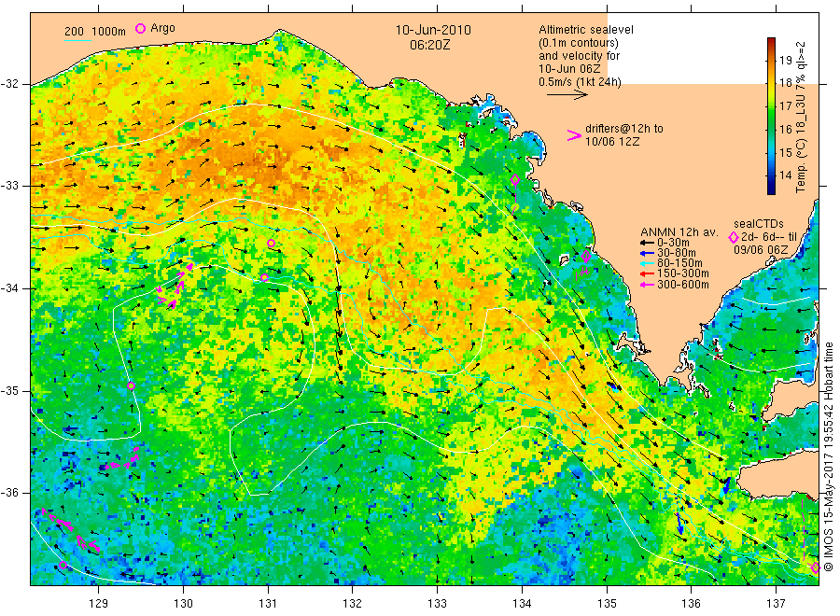Click the blue 30-80m legend arrow

click(647, 253)
